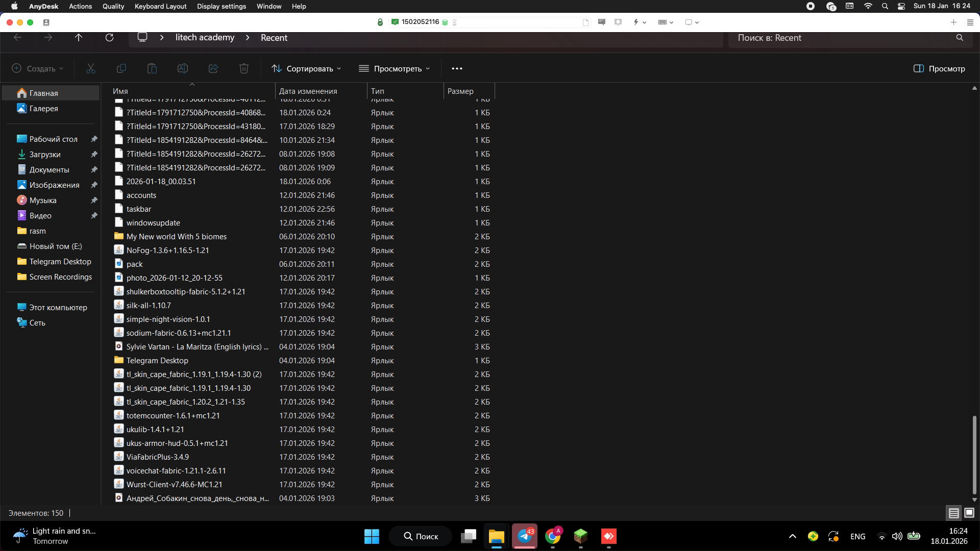
Task: Open Telegram from the taskbar
Action: (x=524, y=536)
